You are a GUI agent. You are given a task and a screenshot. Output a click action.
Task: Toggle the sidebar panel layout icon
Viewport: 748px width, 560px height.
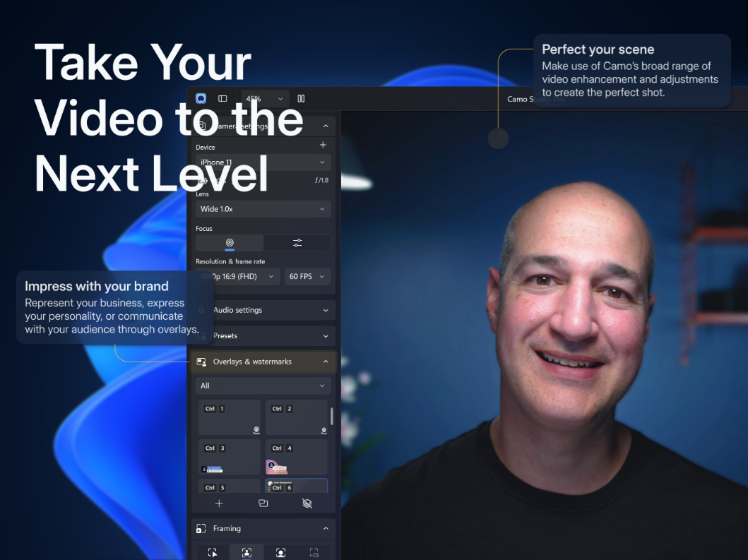(x=222, y=99)
